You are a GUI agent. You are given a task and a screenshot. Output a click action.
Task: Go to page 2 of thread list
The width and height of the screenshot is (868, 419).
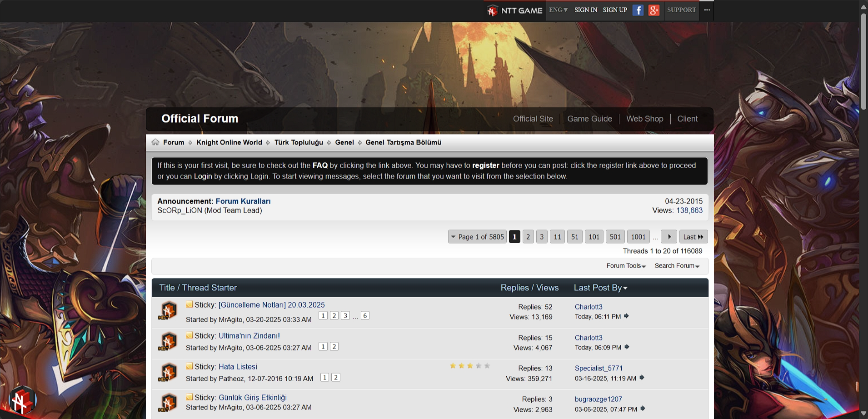(528, 237)
